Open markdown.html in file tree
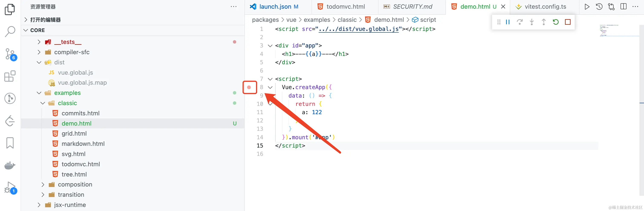Image resolution: width=644 pixels, height=211 pixels. click(x=132, y=144)
